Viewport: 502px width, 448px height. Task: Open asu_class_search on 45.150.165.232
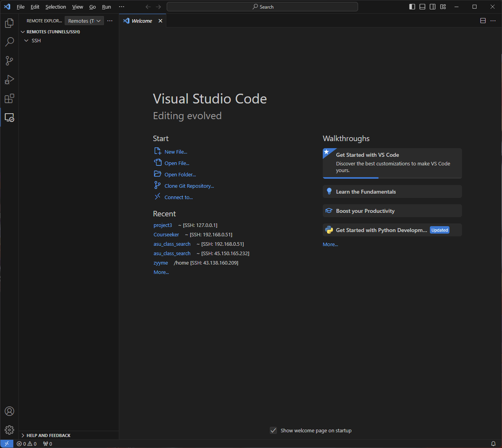(172, 254)
